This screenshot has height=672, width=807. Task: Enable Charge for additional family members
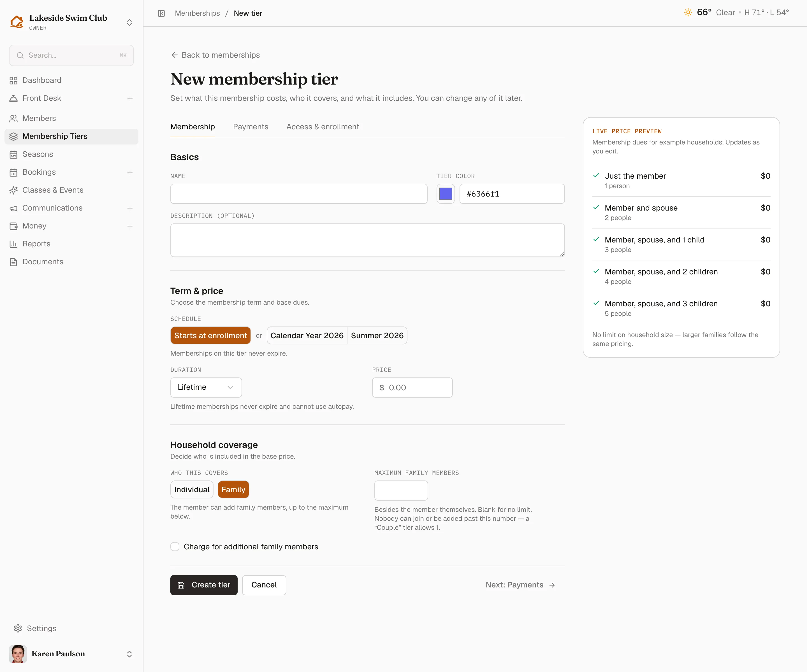point(175,547)
